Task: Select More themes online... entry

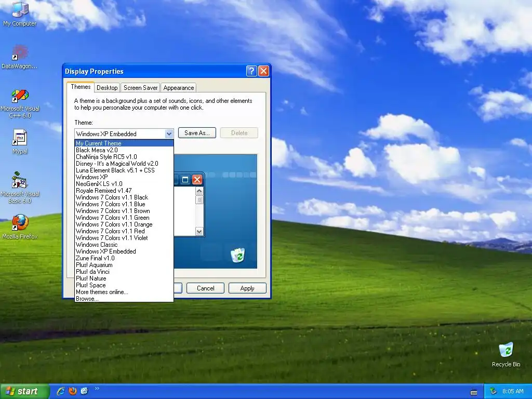Action: 124,292
